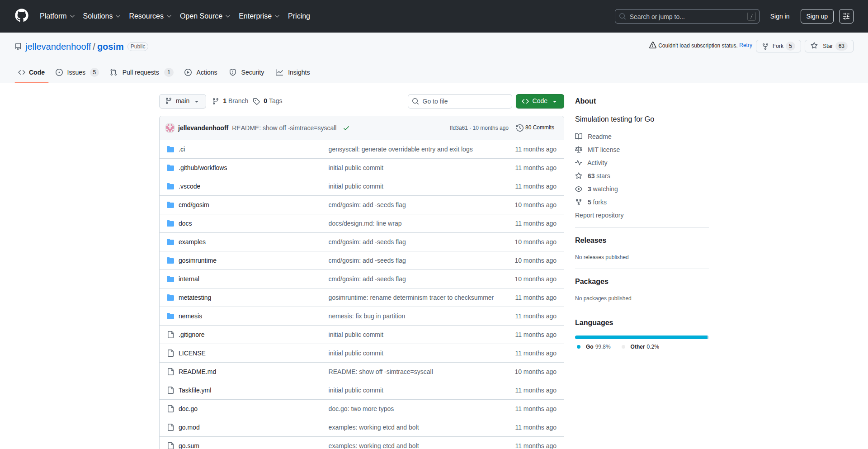This screenshot has height=449, width=868.
Task: Open the Pull requests tab
Action: coord(141,72)
